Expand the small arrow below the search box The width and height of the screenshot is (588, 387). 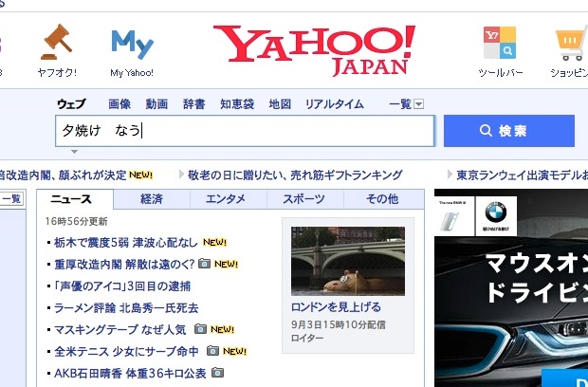click(x=74, y=152)
